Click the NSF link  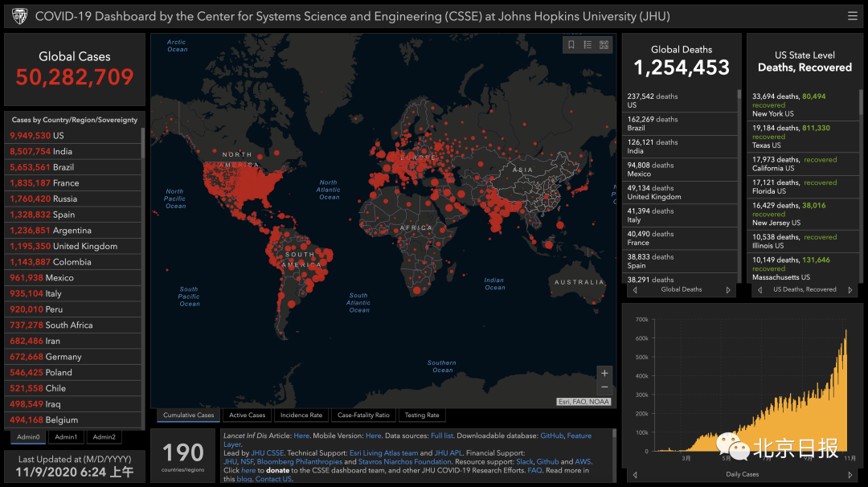point(247,461)
